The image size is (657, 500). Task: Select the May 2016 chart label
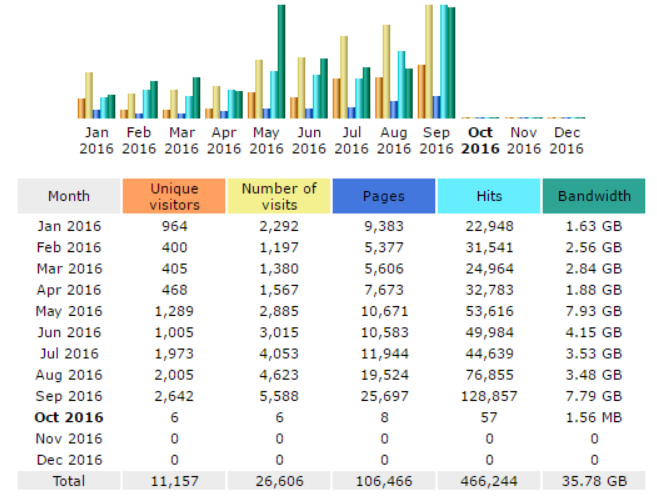coord(266,140)
